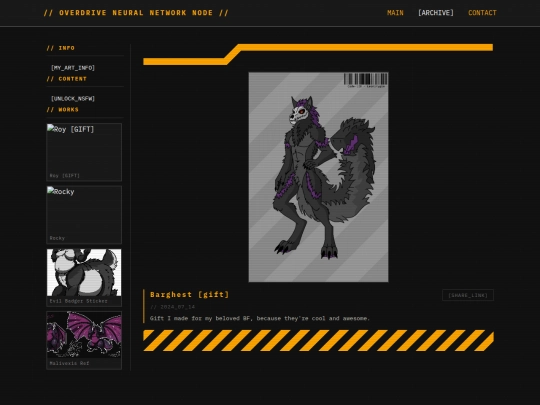Click the Roy [GIFT] caption label
Image resolution: width=540 pixels, height=405 pixels.
[x=64, y=176]
